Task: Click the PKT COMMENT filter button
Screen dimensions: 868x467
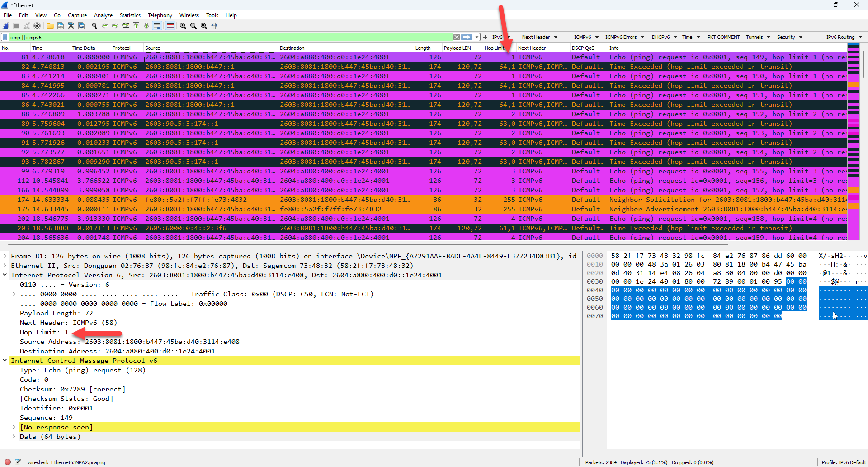Action: pyautogui.click(x=723, y=37)
